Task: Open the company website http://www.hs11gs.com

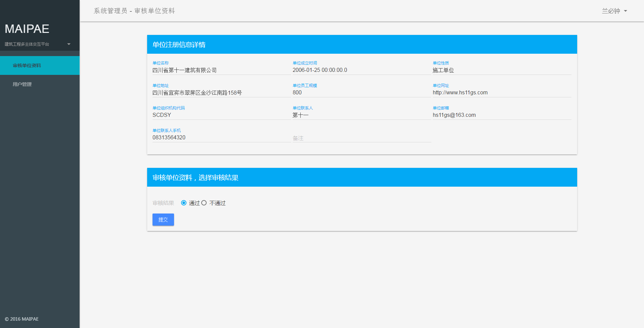Action: click(x=460, y=93)
